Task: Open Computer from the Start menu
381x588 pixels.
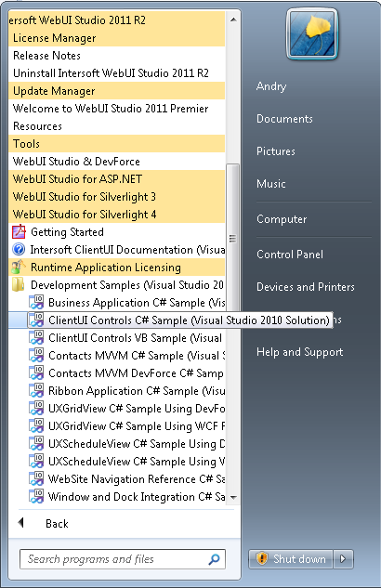Action: pos(282,219)
